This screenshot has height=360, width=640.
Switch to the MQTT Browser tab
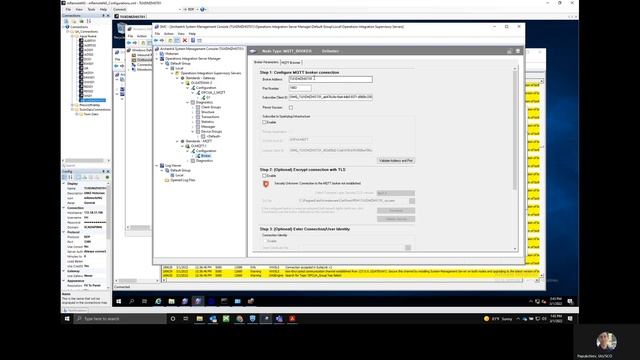coord(291,62)
